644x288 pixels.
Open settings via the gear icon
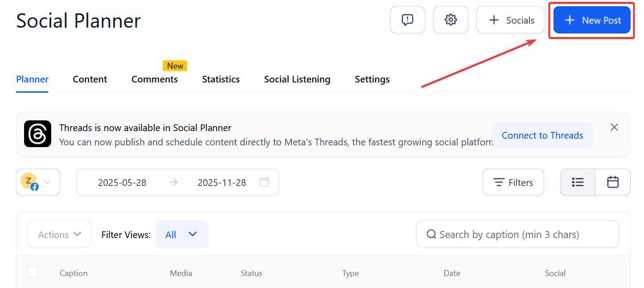point(451,20)
